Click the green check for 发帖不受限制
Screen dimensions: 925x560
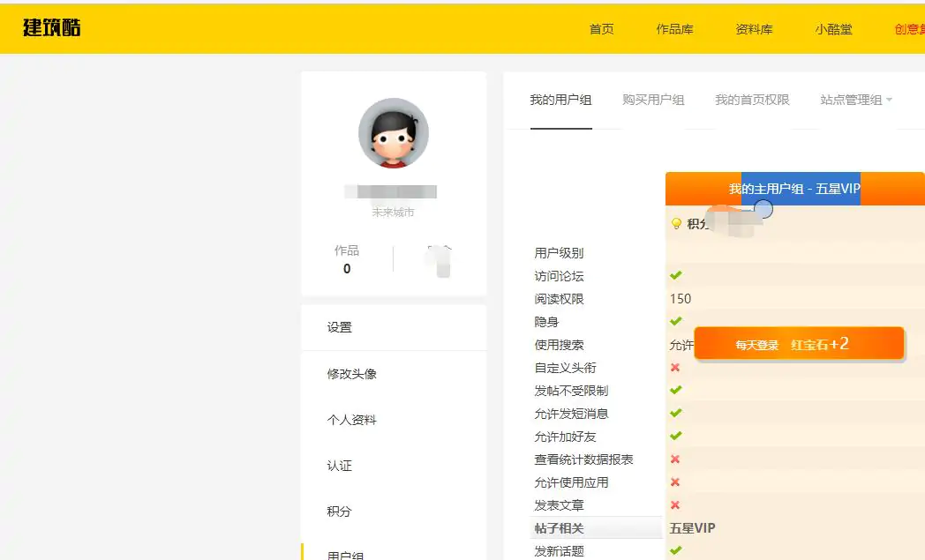click(x=675, y=390)
